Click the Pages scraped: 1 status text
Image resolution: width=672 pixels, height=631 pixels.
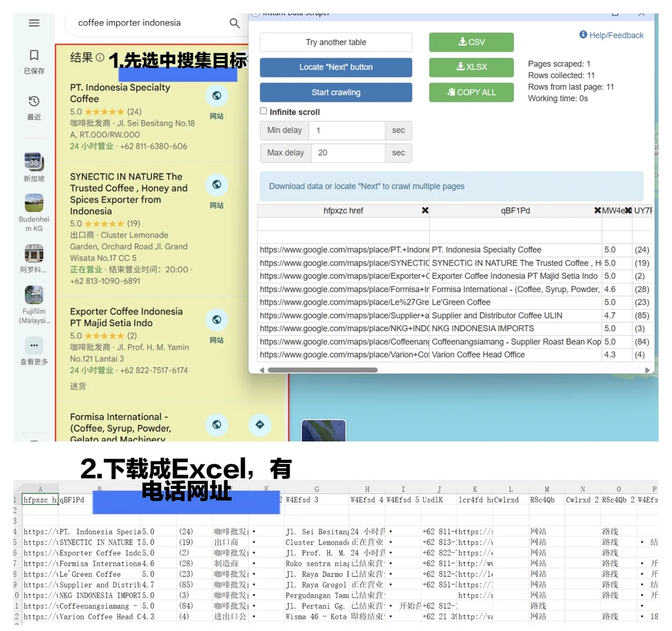coord(559,64)
